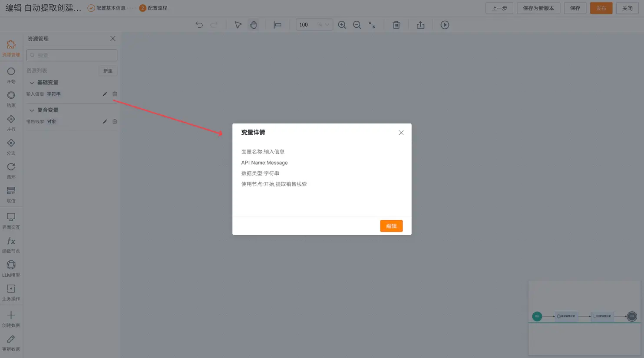Click the 发布 publish button
Viewport: 644px width, 358px height.
pos(601,8)
